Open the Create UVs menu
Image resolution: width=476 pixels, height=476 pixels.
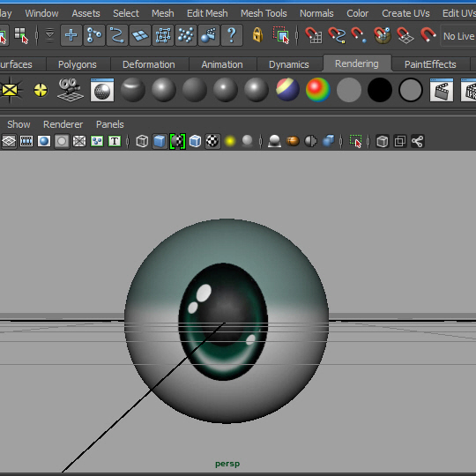[x=405, y=13]
